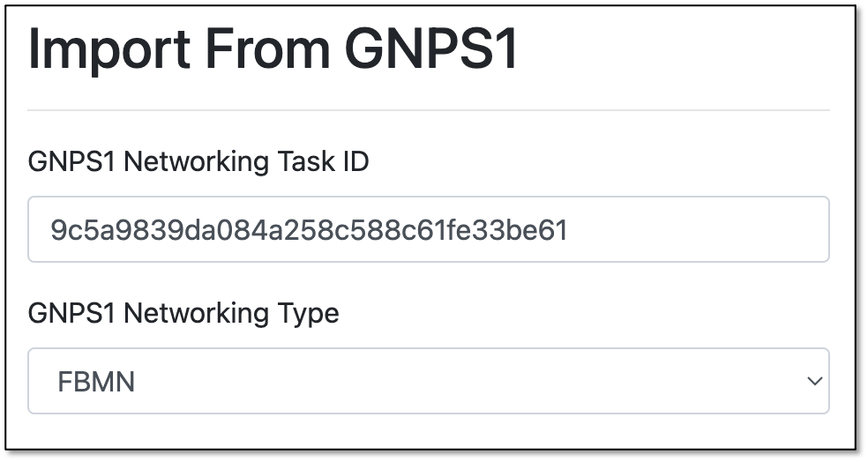The width and height of the screenshot is (868, 462).
Task: Click the middle of the FBMN select box
Action: click(x=429, y=381)
